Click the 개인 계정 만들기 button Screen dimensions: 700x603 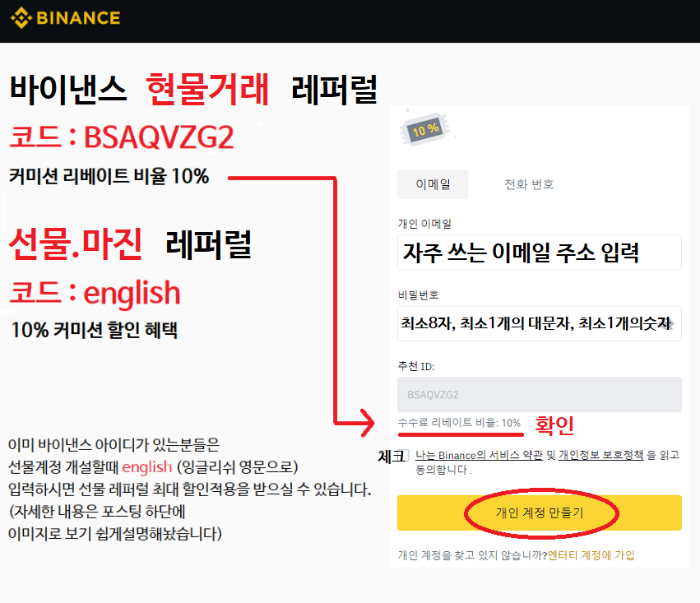coord(540,513)
